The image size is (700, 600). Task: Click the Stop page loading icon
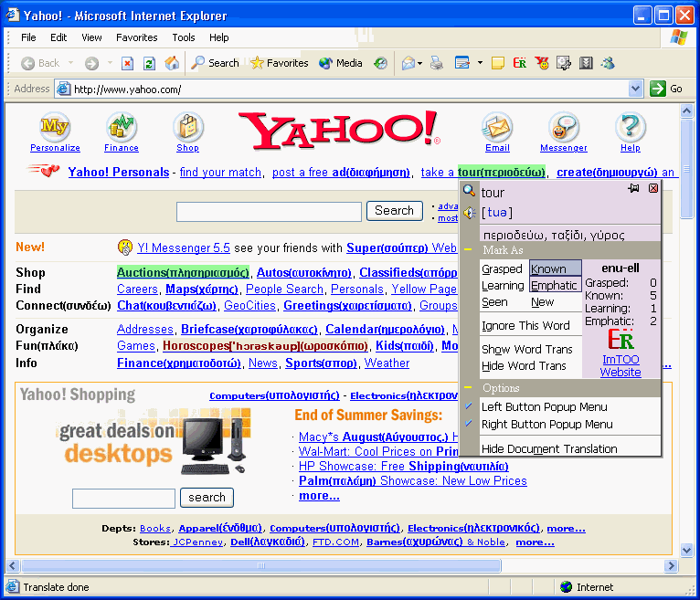[x=127, y=63]
